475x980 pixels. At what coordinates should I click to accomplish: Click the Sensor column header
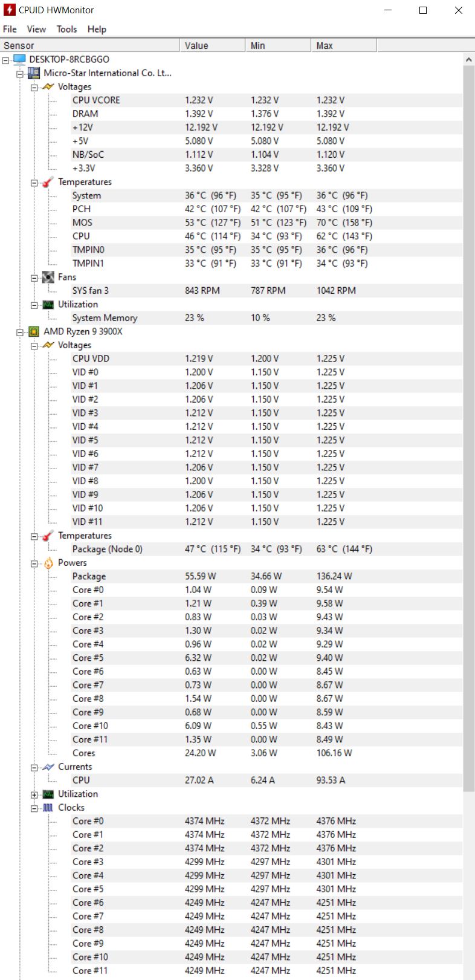point(89,45)
